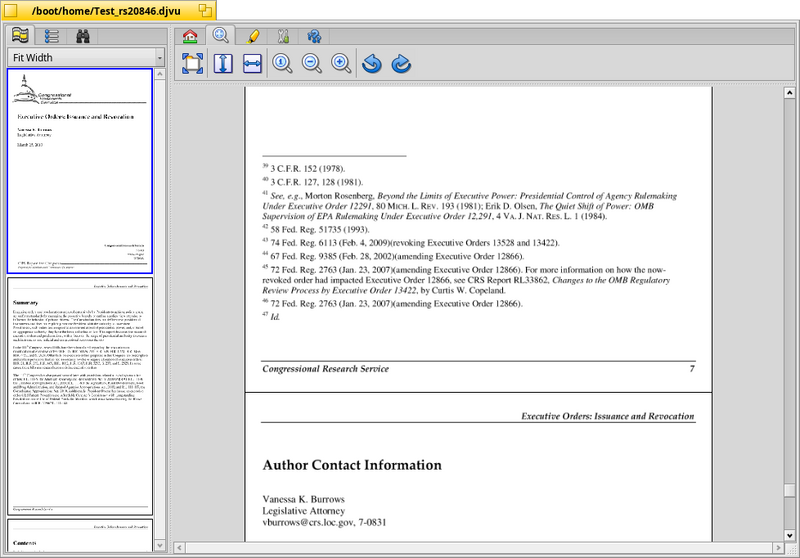Click the 'Author Contact Information' heading
The width and height of the screenshot is (800, 558).
coord(352,465)
